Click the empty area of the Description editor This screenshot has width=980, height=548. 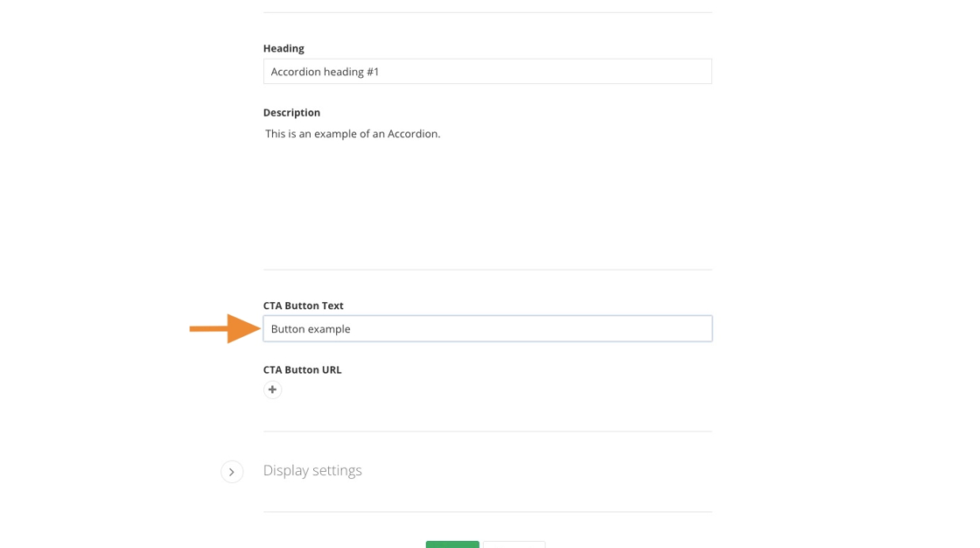486,201
